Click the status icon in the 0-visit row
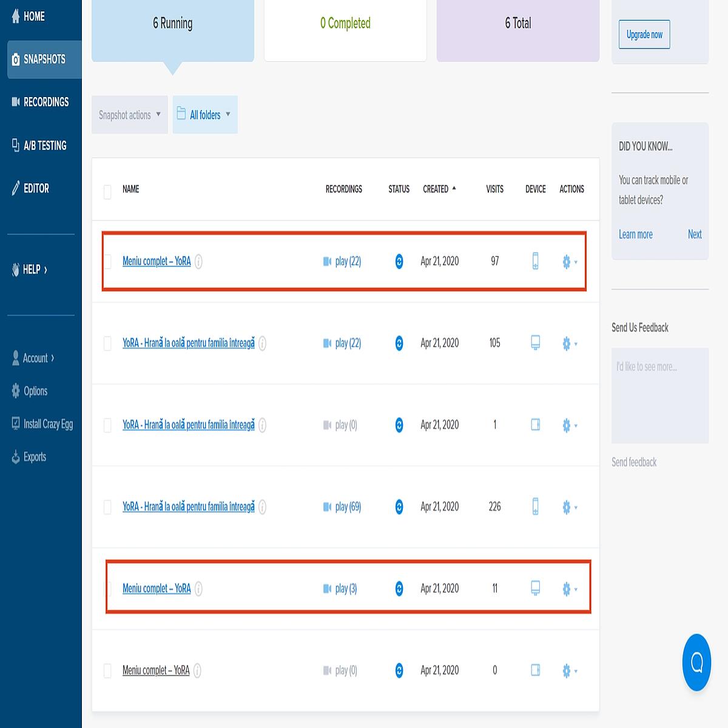 pyautogui.click(x=399, y=670)
